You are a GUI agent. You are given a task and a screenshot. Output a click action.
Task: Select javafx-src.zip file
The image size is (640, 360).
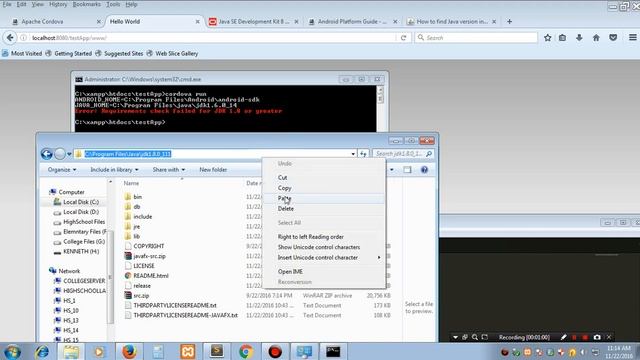point(145,256)
